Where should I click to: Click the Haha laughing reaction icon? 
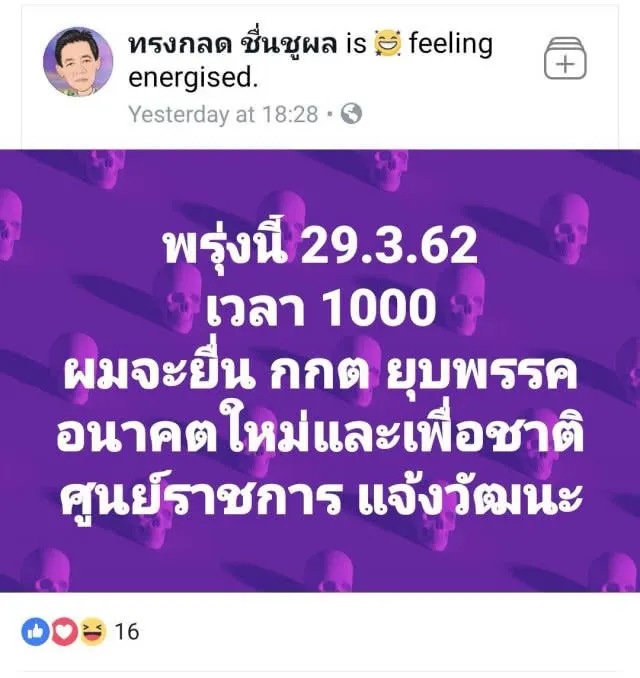tap(93, 631)
